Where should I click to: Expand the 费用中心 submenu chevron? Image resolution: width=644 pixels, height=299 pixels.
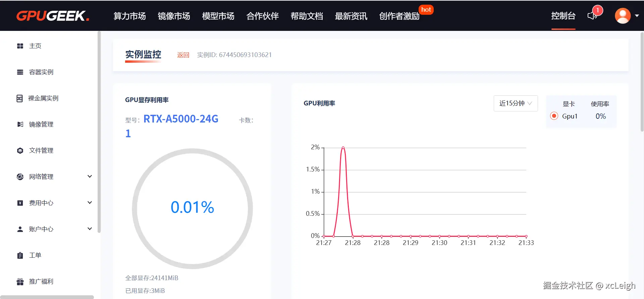coord(90,203)
